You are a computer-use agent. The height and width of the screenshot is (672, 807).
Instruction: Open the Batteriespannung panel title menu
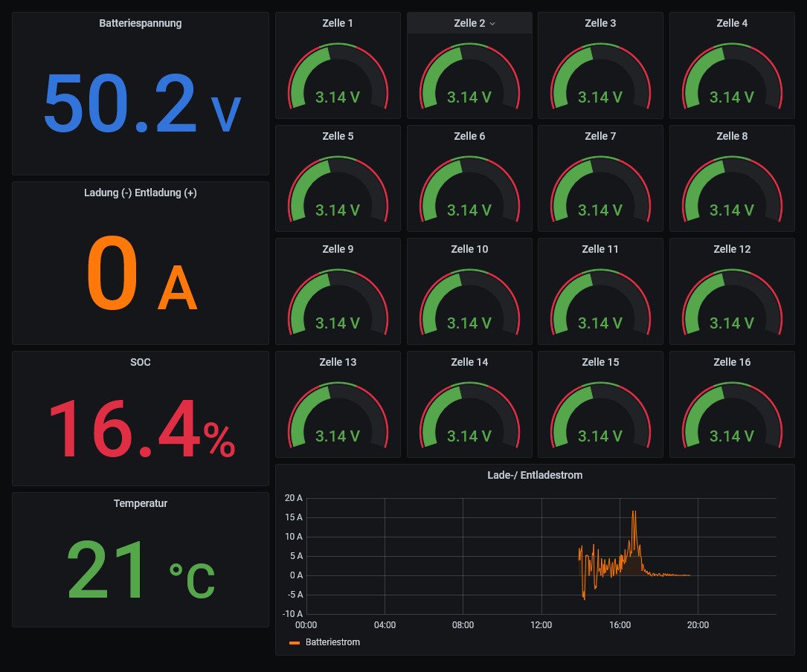(x=140, y=23)
